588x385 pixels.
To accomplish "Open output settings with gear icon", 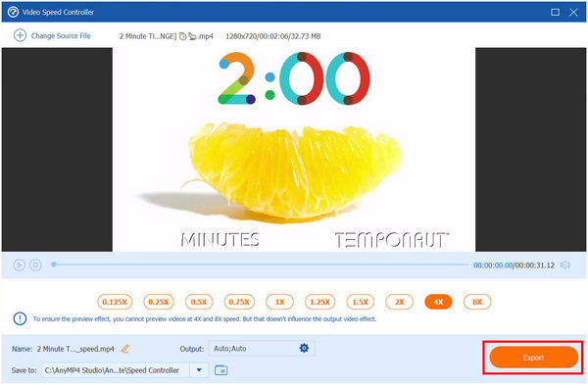I will tap(304, 348).
